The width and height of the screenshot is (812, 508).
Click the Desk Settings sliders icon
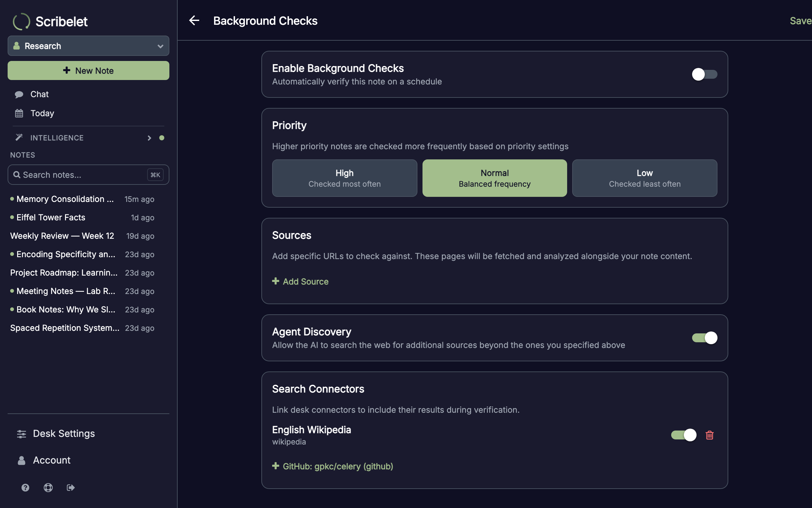point(22,434)
